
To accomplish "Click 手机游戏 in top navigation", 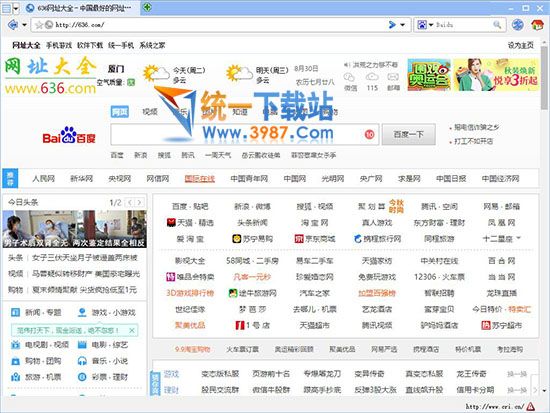I will coord(59,45).
